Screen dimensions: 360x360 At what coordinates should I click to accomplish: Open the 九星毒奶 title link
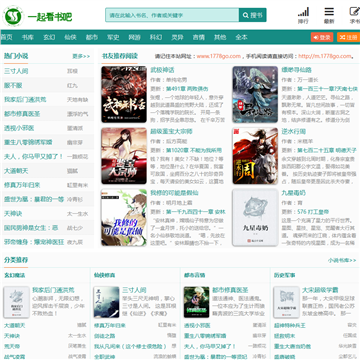(x=293, y=193)
